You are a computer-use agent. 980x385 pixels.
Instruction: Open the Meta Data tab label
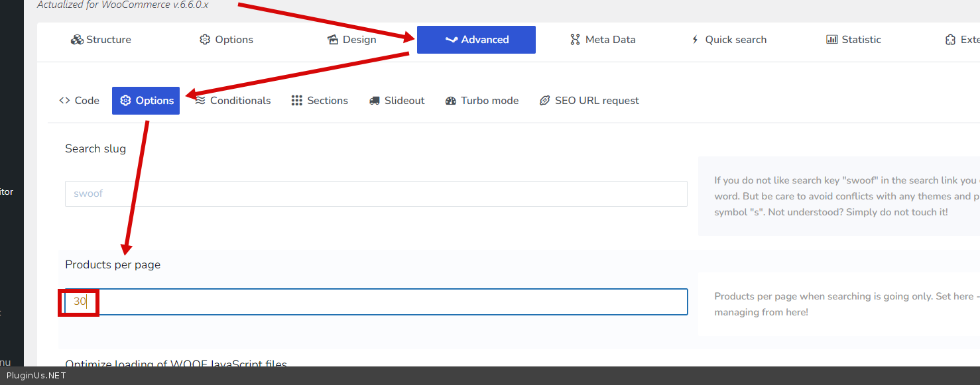click(610, 40)
